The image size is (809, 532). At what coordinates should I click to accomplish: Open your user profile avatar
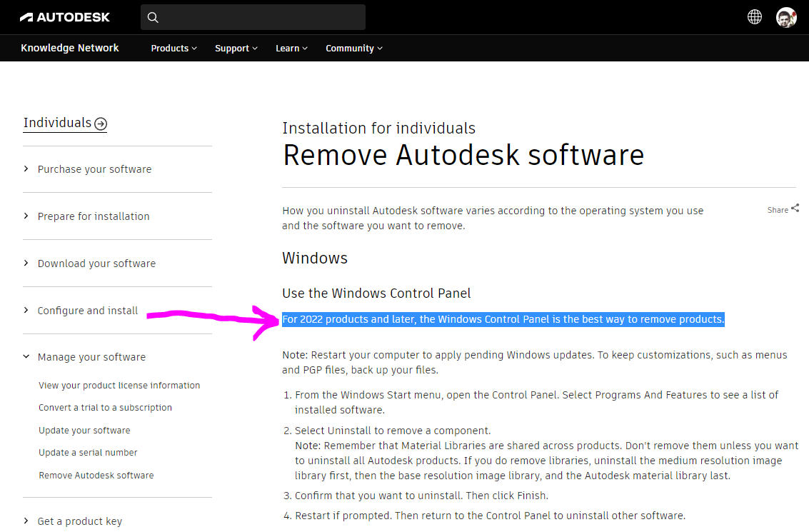pyautogui.click(x=786, y=17)
